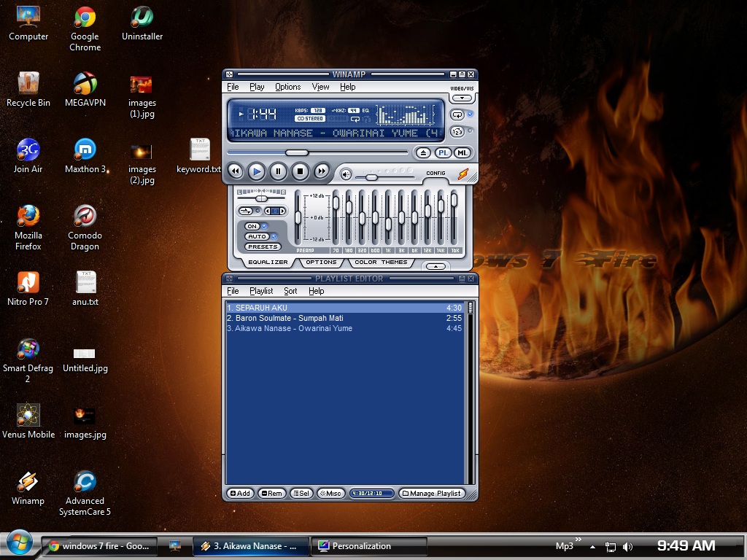Click the taskbar volume speaker icon
This screenshot has height=560, width=747.
[x=628, y=547]
